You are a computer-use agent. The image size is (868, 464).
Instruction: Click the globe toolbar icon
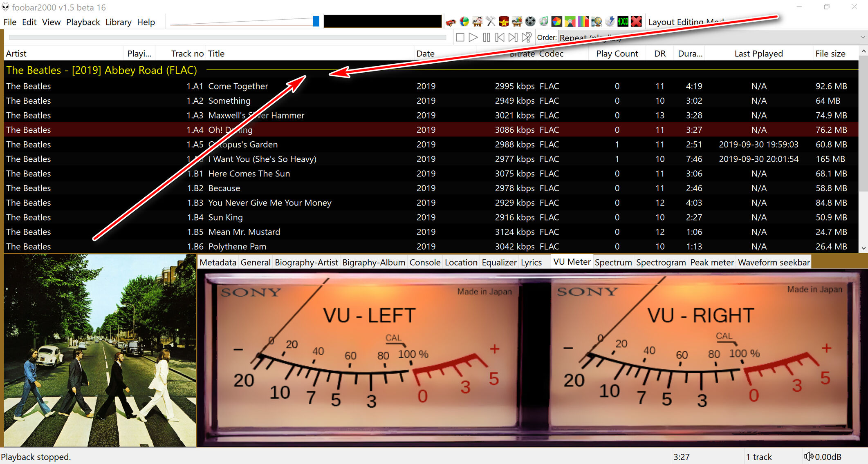click(597, 22)
